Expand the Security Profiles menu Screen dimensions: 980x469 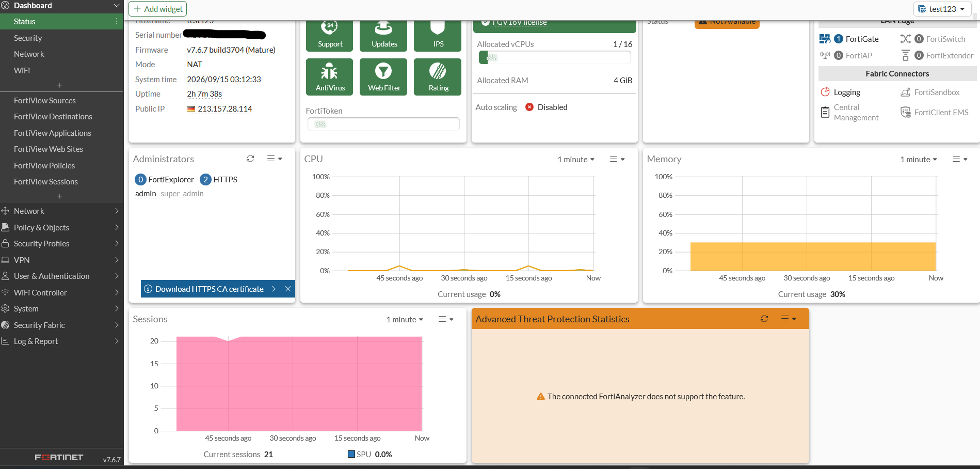pos(61,243)
